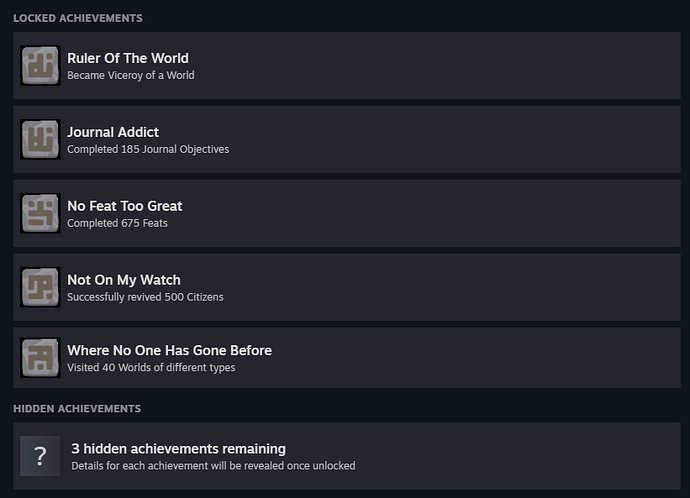
Task: Click the Not On My Watch icon
Action: pos(40,287)
